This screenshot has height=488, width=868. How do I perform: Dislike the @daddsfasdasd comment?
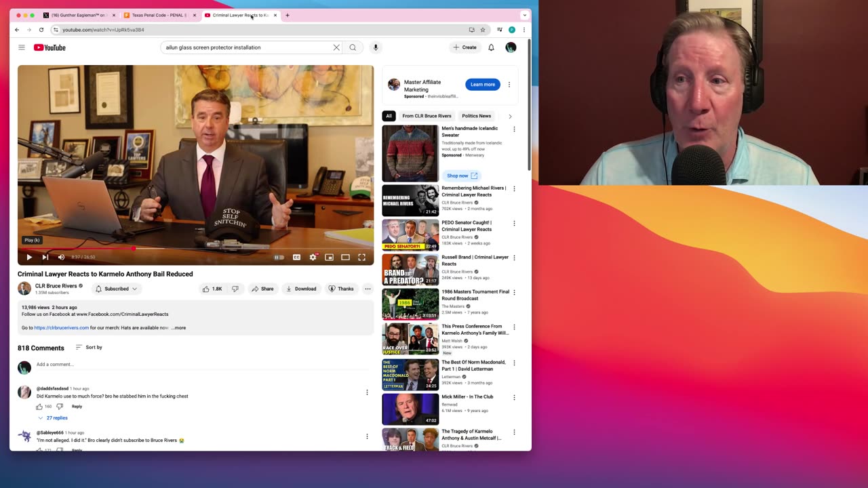(60, 407)
